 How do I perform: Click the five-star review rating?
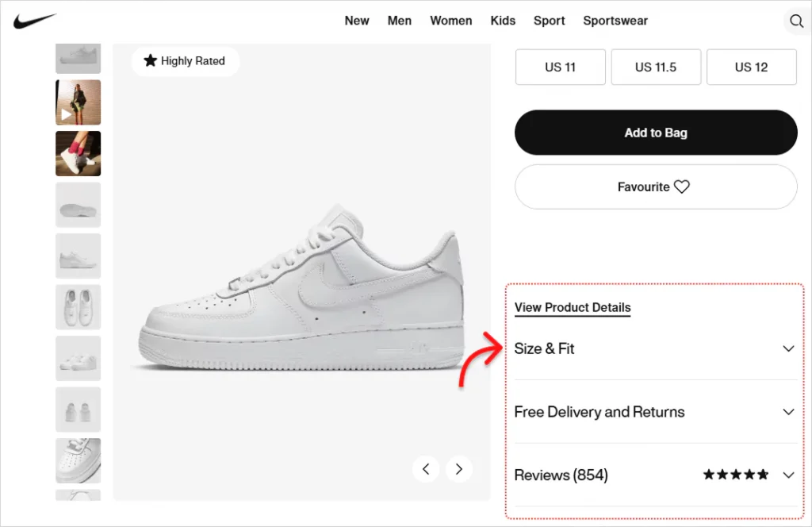735,475
